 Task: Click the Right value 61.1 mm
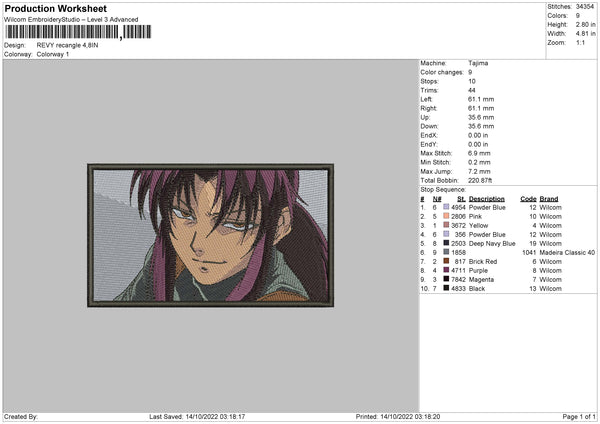click(x=481, y=108)
